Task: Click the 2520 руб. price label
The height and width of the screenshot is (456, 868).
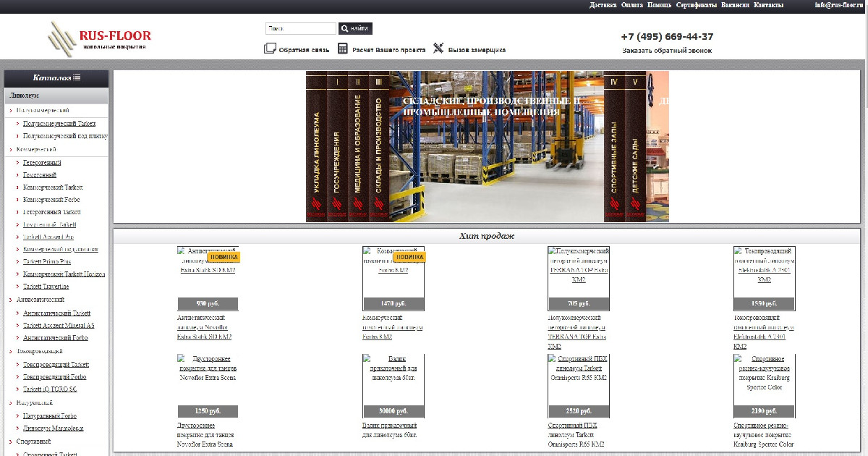Action: [579, 411]
